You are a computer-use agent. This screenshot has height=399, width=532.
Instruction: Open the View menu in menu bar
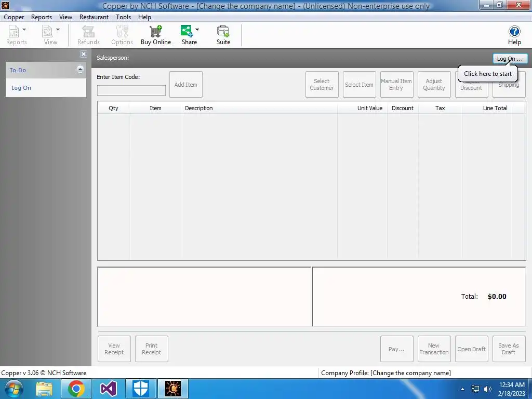point(65,17)
